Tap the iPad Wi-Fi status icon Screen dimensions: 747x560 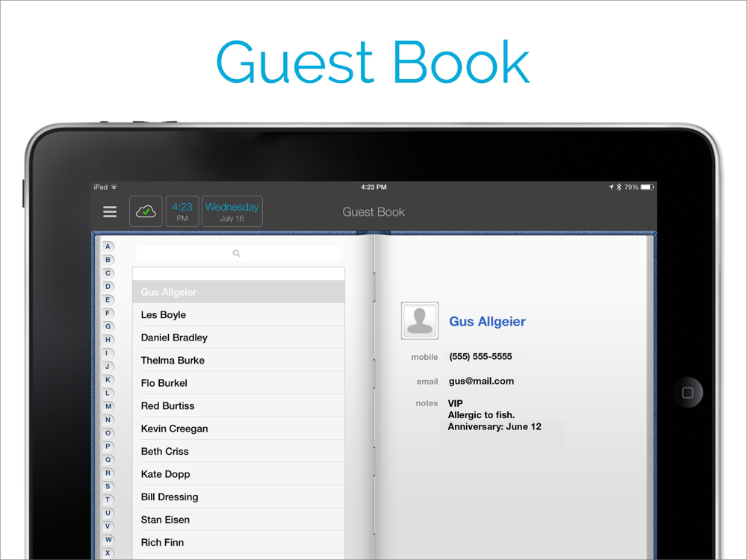[114, 187]
